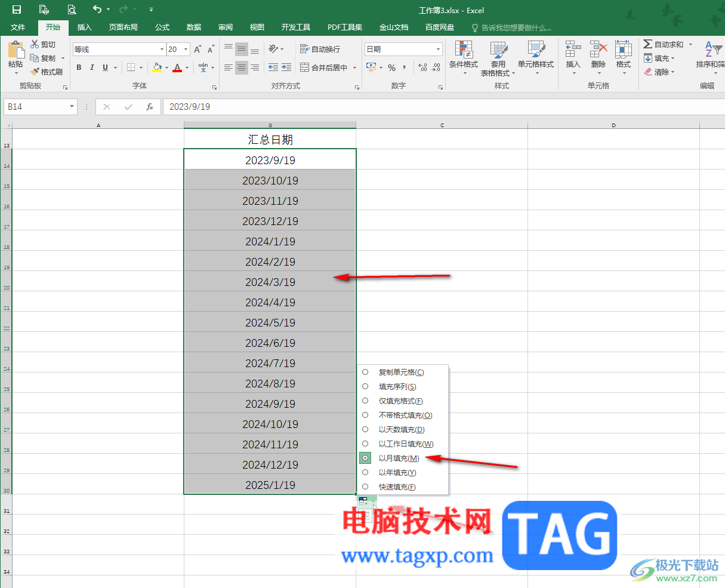Screen dimensions: 725x588
Task: Expand the Name Box dropdown for B14
Action: point(72,107)
